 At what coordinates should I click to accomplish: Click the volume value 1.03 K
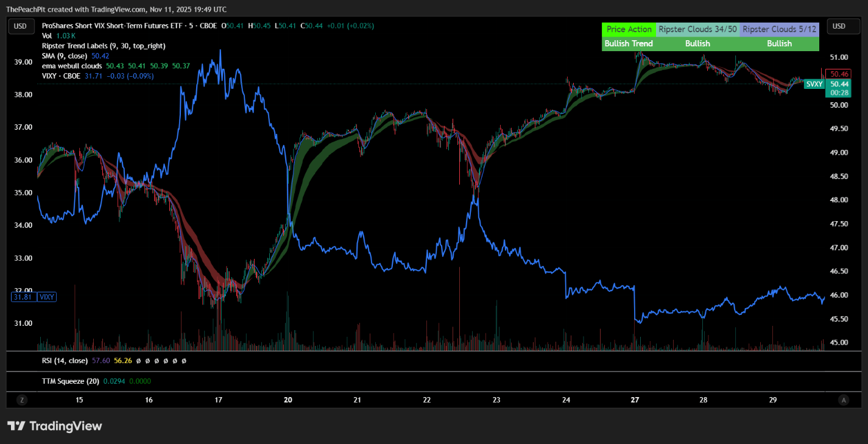[x=65, y=36]
